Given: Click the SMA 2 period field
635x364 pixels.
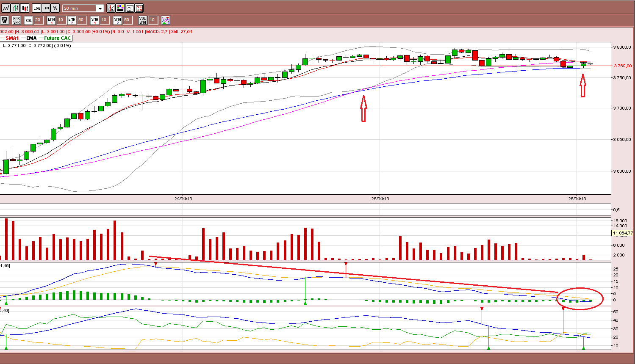Looking at the screenshot, I should click(127, 20).
